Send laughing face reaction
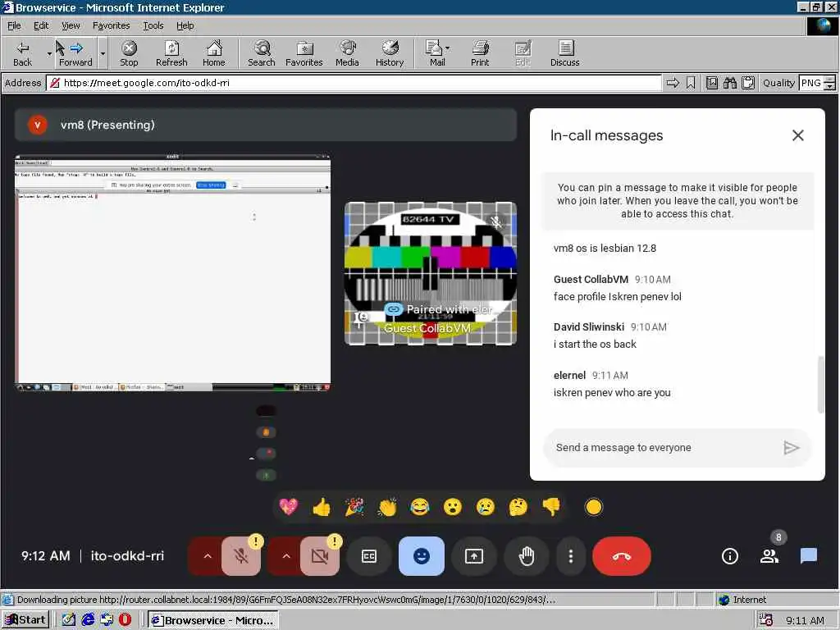The width and height of the screenshot is (840, 630). pos(419,507)
